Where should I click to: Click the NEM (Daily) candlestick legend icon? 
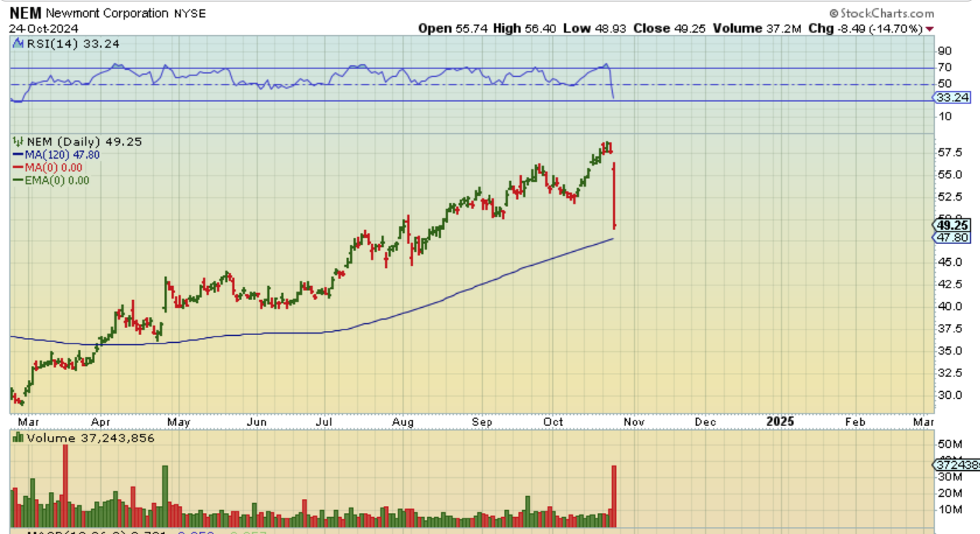click(19, 141)
